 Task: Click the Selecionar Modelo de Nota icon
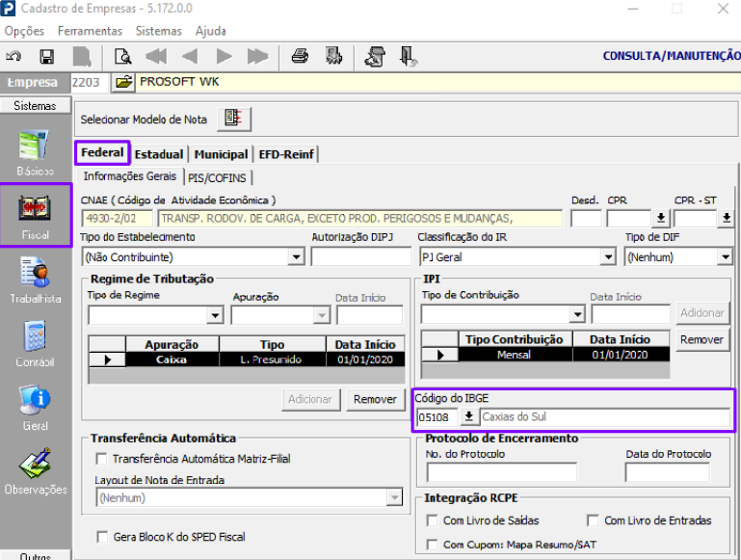click(232, 119)
